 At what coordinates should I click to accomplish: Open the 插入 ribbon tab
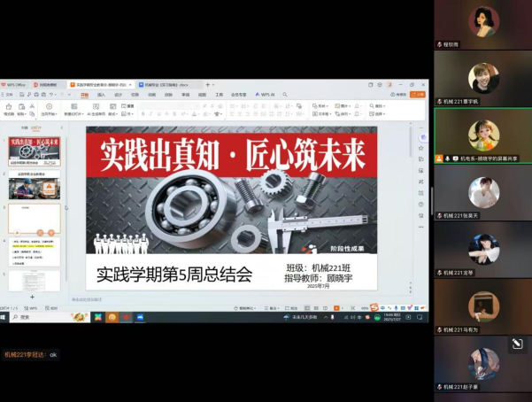pos(101,94)
